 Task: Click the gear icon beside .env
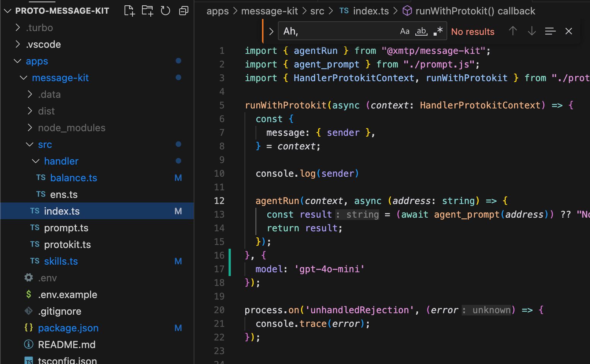click(x=29, y=278)
